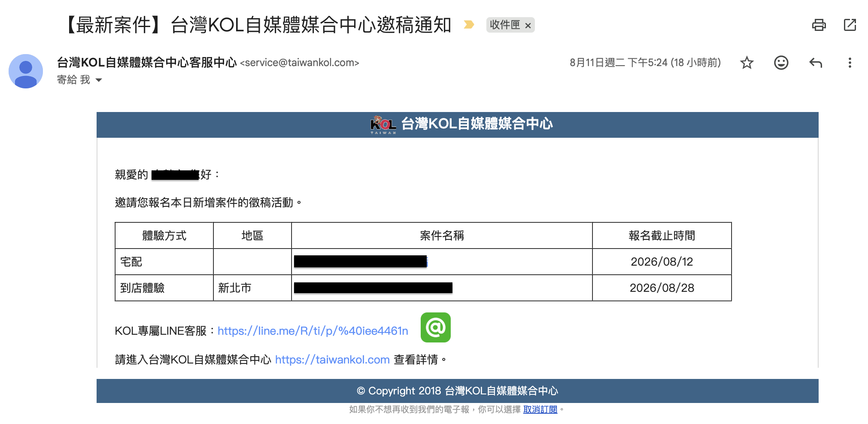Click the sender's profile avatar

click(26, 71)
